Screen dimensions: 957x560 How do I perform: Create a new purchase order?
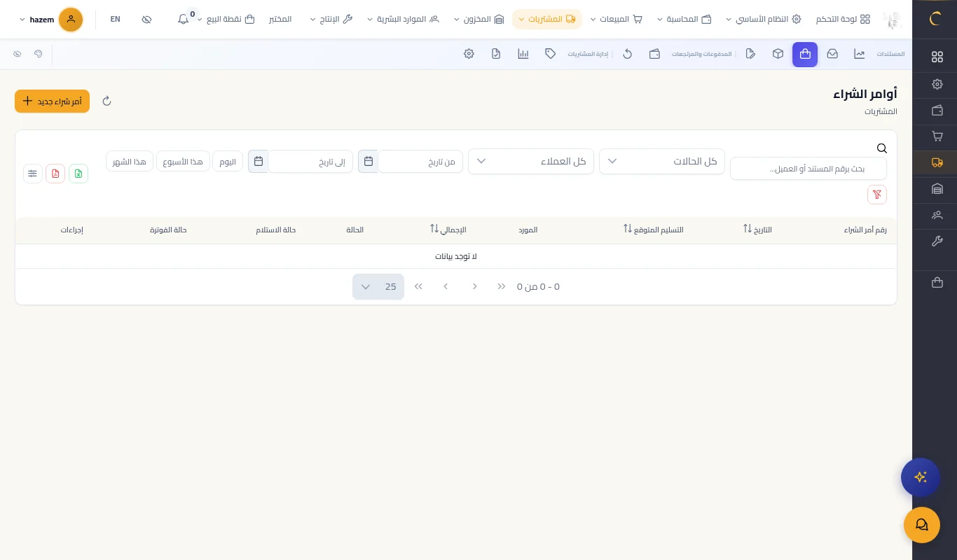(52, 101)
